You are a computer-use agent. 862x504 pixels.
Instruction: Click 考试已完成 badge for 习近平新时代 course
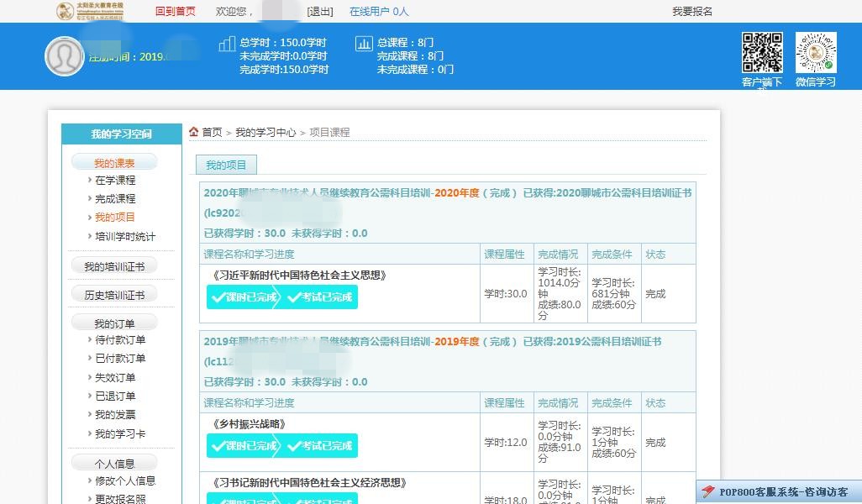(x=321, y=297)
